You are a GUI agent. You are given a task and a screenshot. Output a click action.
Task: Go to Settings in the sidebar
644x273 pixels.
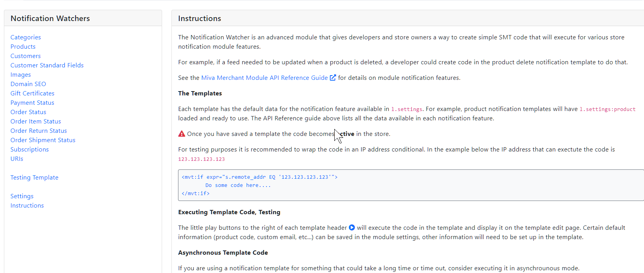22,196
